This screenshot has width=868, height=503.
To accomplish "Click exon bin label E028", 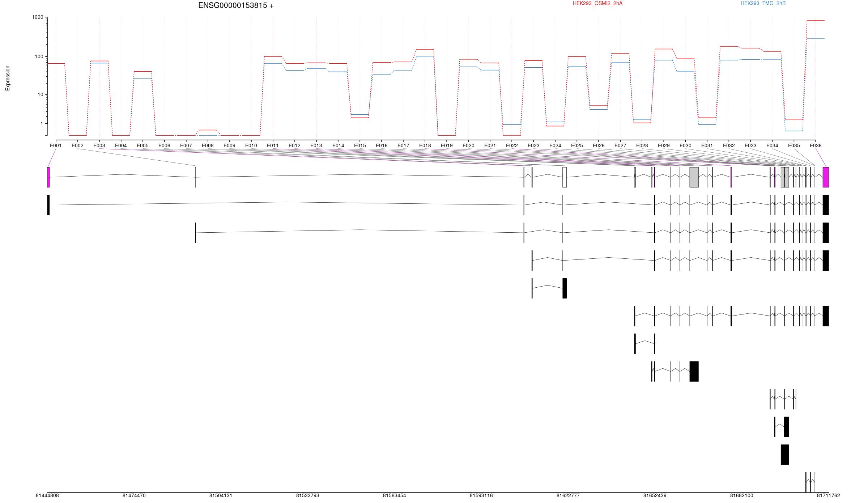I will coord(642,145).
